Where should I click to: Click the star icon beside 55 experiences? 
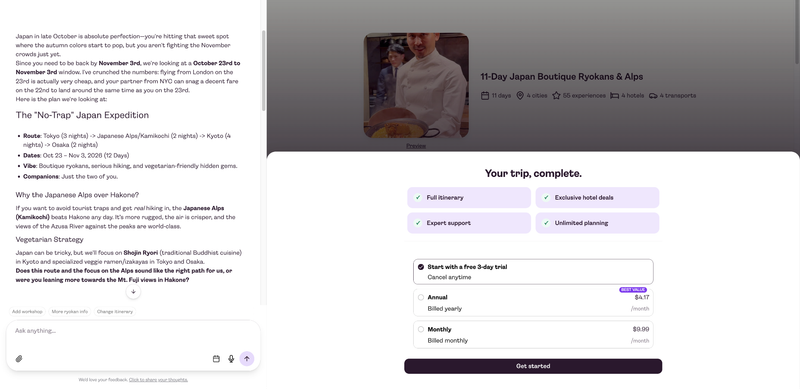coord(556,95)
